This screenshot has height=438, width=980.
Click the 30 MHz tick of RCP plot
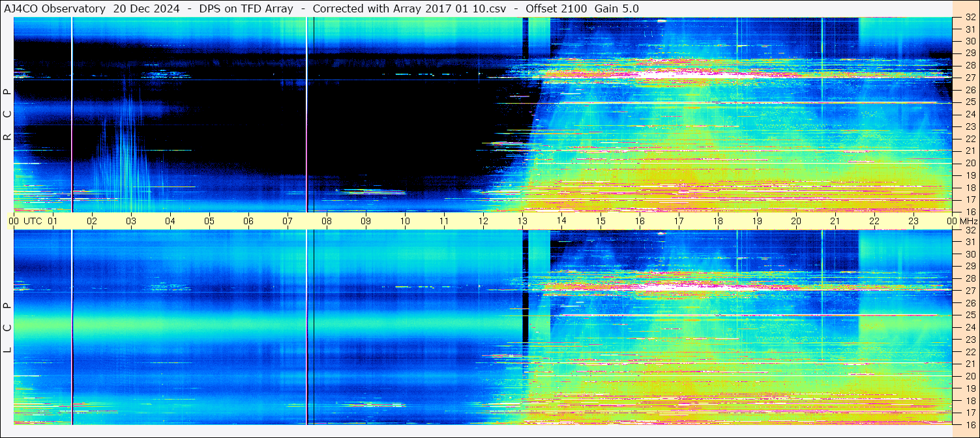click(x=970, y=41)
